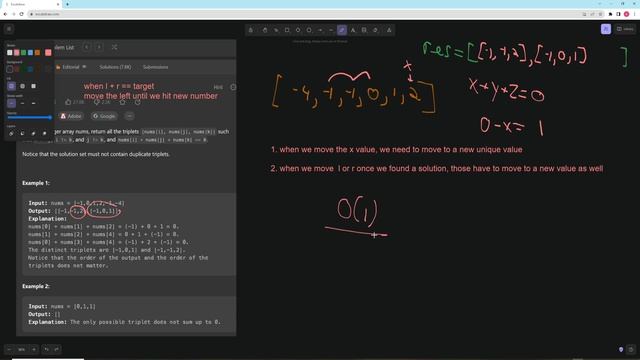Image resolution: width=640 pixels, height=360 pixels.
Task: Click Bring forward layer icon
Action: point(33,133)
